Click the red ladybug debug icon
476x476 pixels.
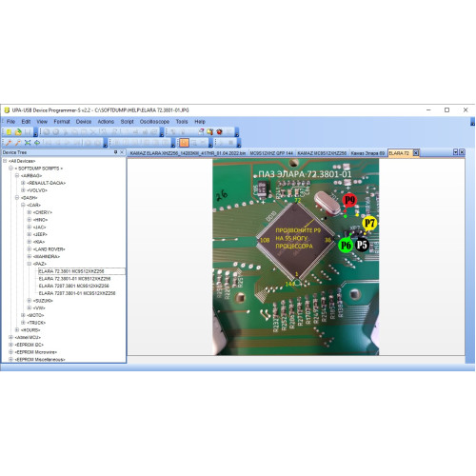(x=219, y=131)
